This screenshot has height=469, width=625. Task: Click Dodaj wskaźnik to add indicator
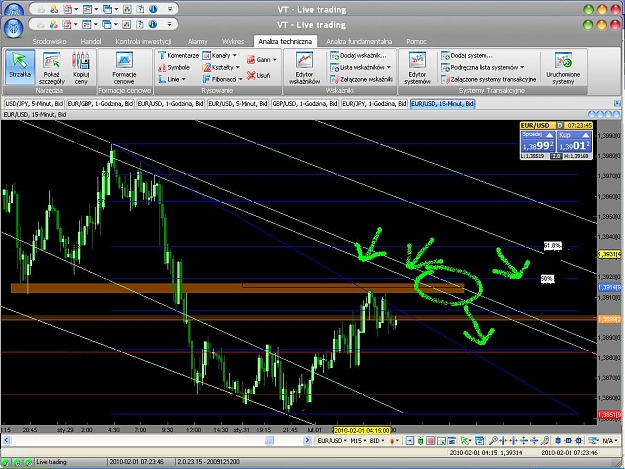tap(358, 55)
